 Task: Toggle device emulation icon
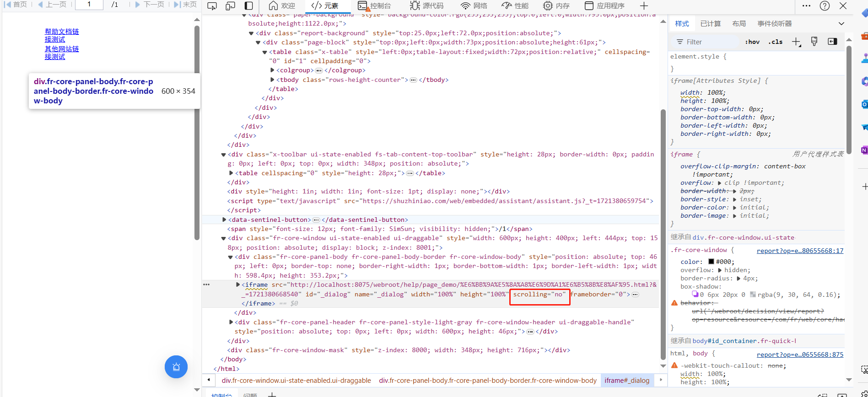click(x=230, y=6)
